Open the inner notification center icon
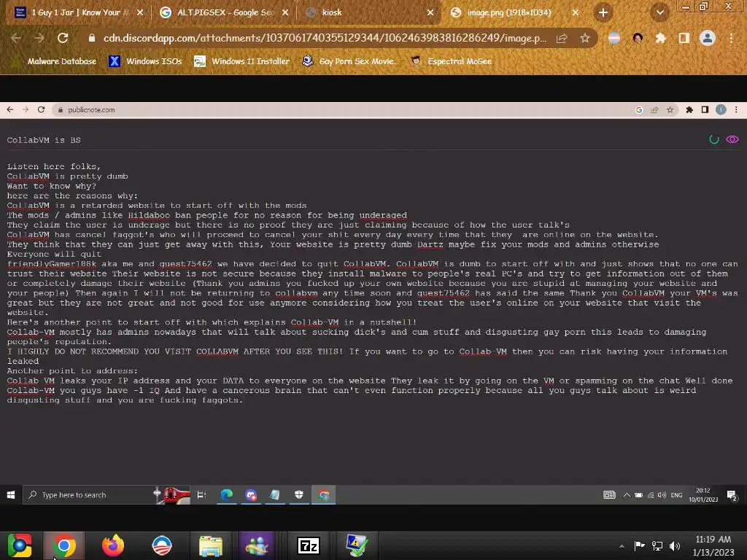The height and width of the screenshot is (560, 747). (x=732, y=495)
